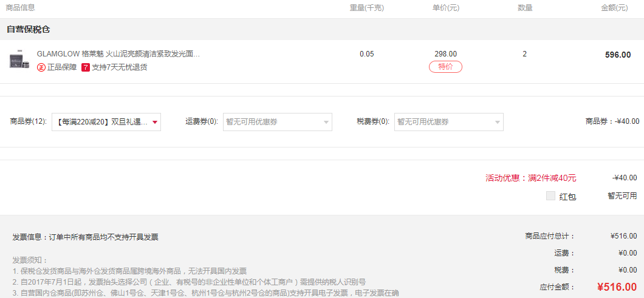Click the 正品保障 label text

(x=62, y=67)
